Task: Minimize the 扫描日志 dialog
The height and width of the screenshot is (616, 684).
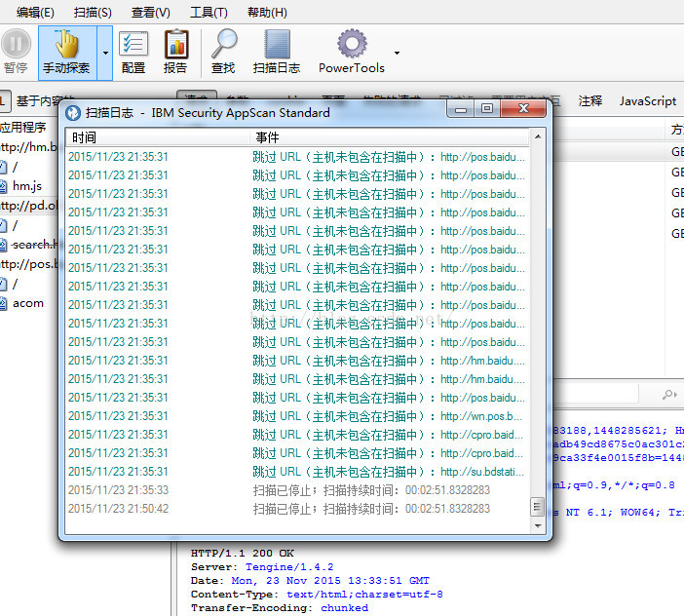Action: click(461, 109)
